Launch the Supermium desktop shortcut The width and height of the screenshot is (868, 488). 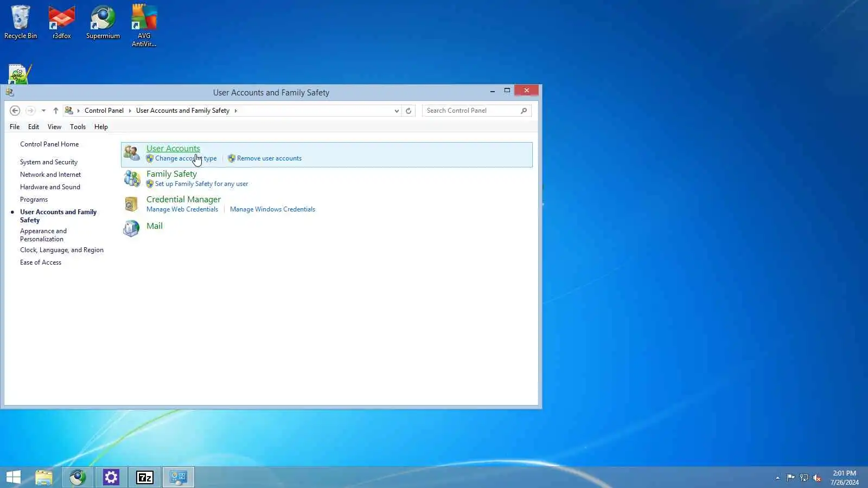(x=103, y=22)
